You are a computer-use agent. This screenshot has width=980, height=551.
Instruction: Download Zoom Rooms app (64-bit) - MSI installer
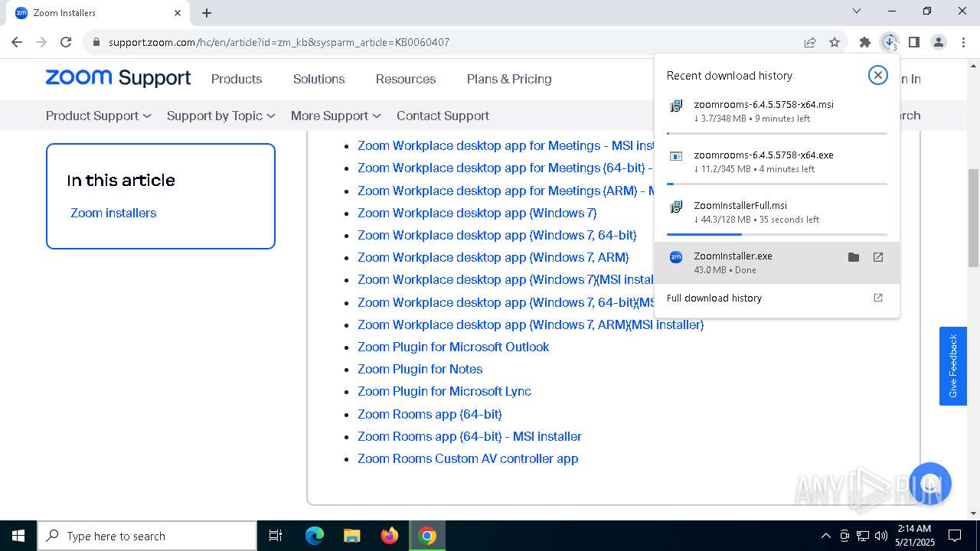point(469,436)
